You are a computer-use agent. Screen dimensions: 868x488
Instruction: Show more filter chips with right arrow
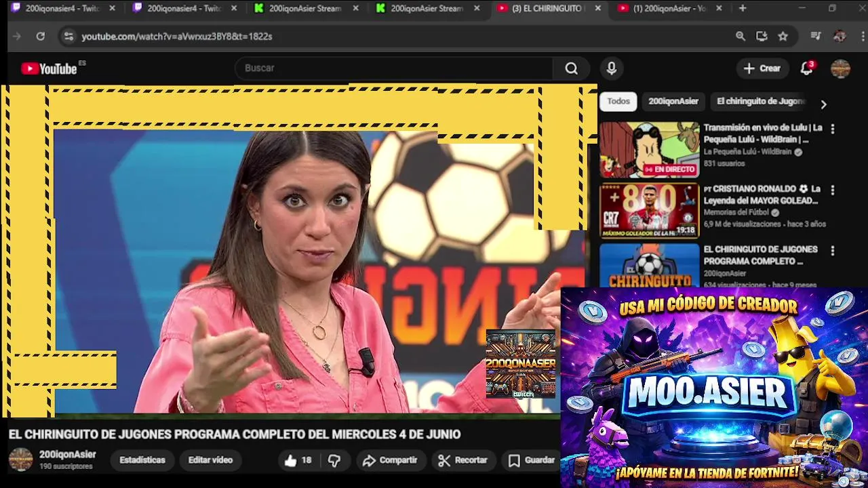[823, 104]
